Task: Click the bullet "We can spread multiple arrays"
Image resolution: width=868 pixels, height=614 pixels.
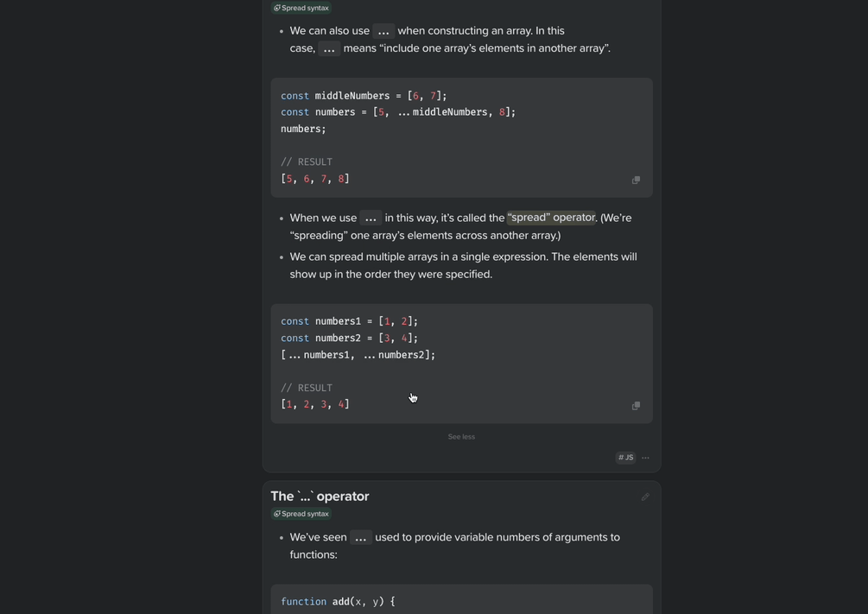Action: (x=463, y=266)
